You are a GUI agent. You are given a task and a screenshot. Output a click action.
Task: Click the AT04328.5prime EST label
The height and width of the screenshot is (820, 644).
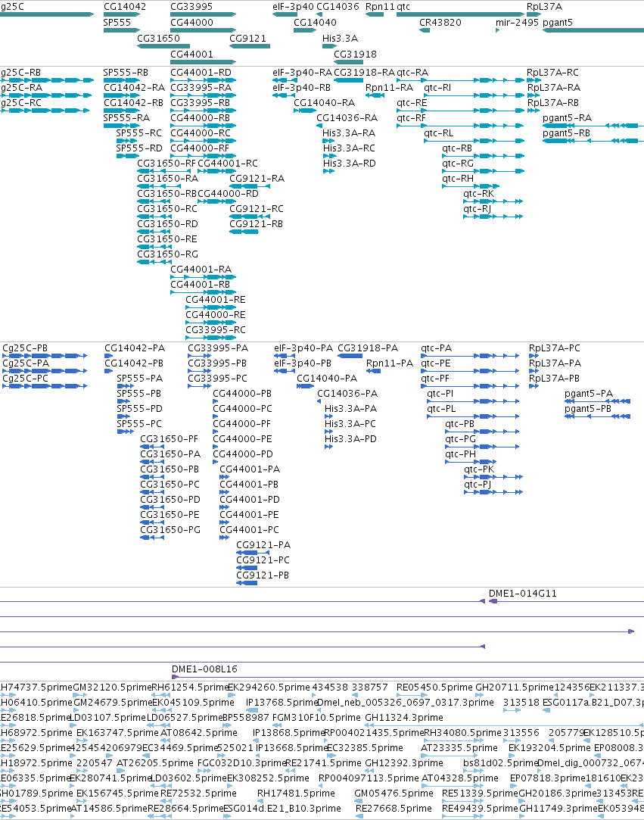460,778
